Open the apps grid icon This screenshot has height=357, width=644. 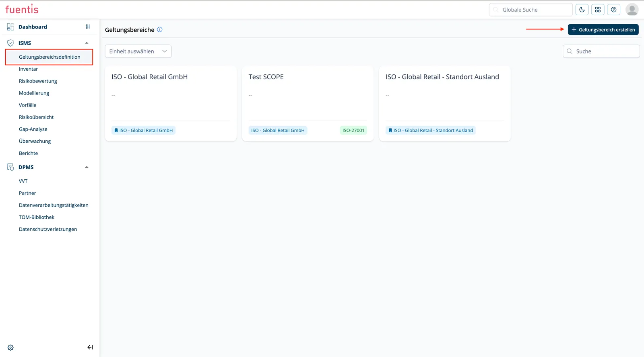click(598, 10)
